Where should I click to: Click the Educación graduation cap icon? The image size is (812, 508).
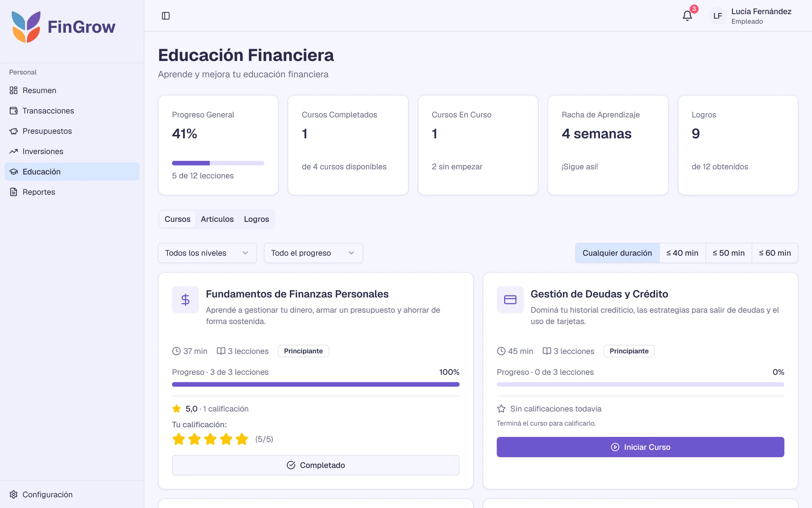[14, 172]
